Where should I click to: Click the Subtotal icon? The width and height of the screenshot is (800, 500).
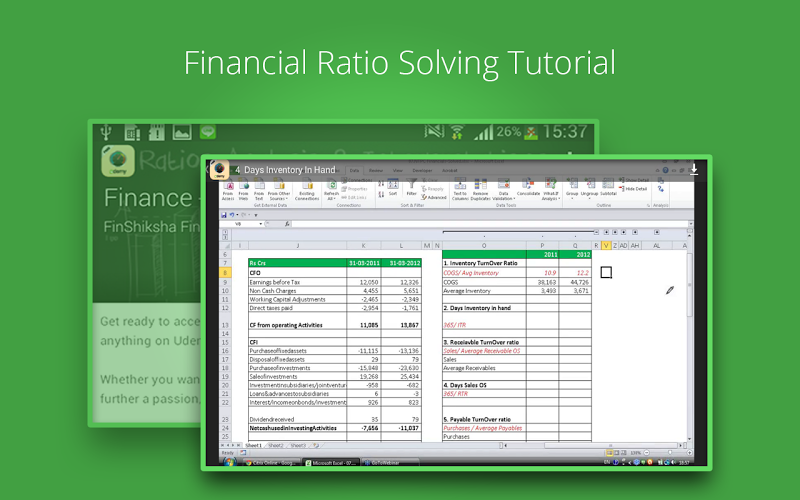click(608, 188)
